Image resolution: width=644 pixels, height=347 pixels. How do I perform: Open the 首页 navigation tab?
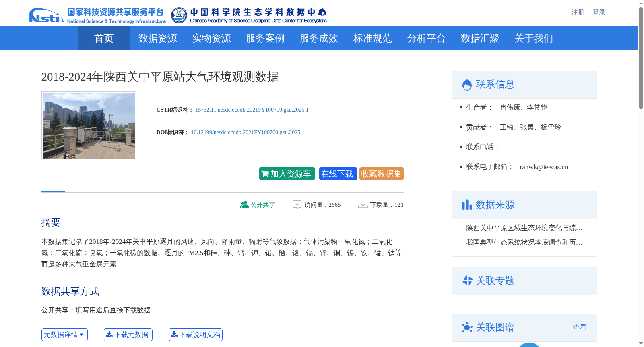[x=104, y=38]
